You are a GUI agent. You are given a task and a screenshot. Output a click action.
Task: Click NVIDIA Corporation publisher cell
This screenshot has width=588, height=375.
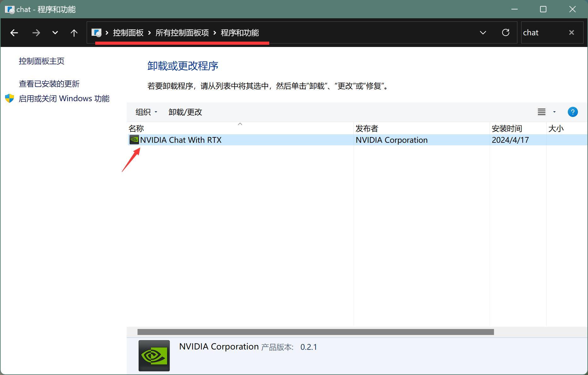click(x=392, y=140)
